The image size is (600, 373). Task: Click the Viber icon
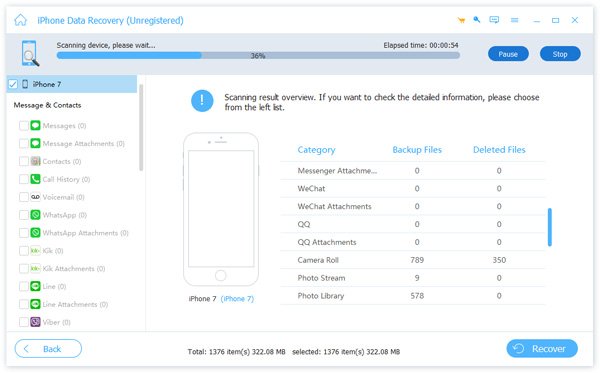point(36,322)
